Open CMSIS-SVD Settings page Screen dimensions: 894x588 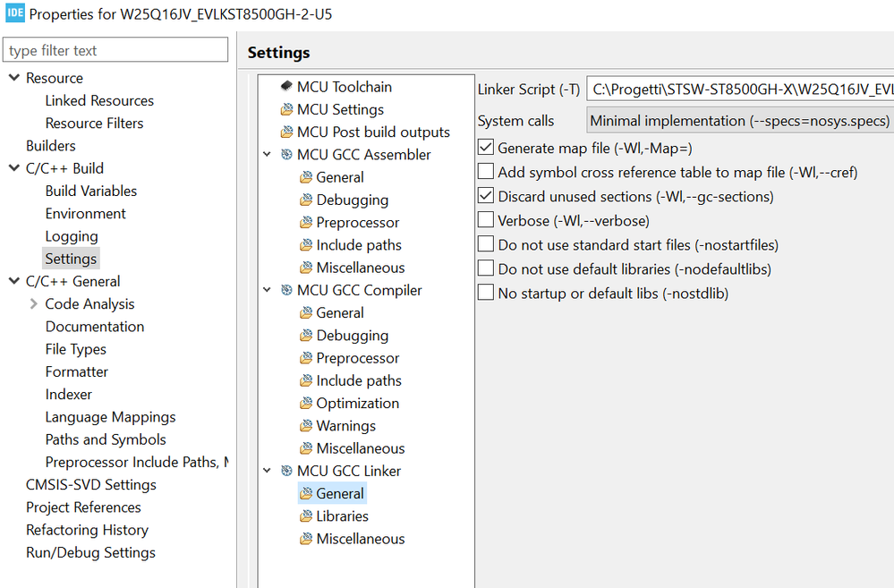90,485
